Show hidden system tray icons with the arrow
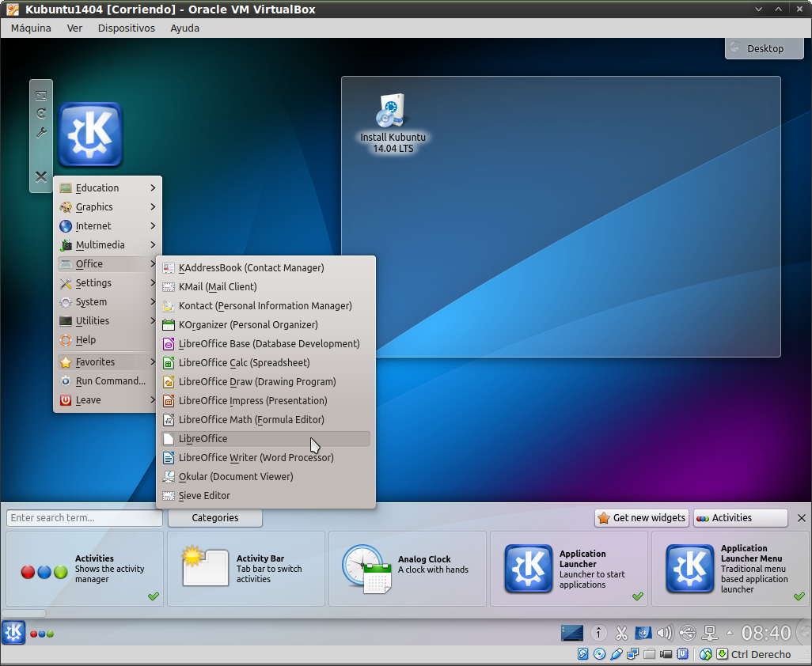Viewport: 812px width, 666px height. click(x=730, y=633)
